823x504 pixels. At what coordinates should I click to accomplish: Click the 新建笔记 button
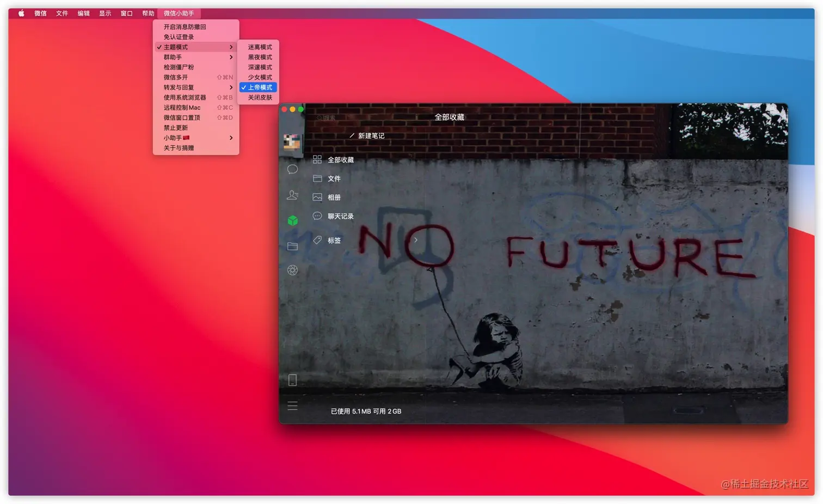[367, 136]
